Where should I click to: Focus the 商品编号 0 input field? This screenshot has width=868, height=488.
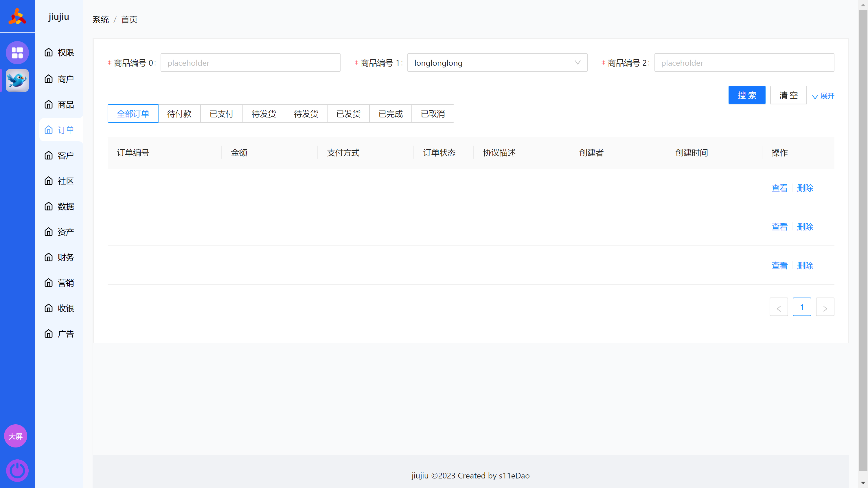pyautogui.click(x=250, y=63)
